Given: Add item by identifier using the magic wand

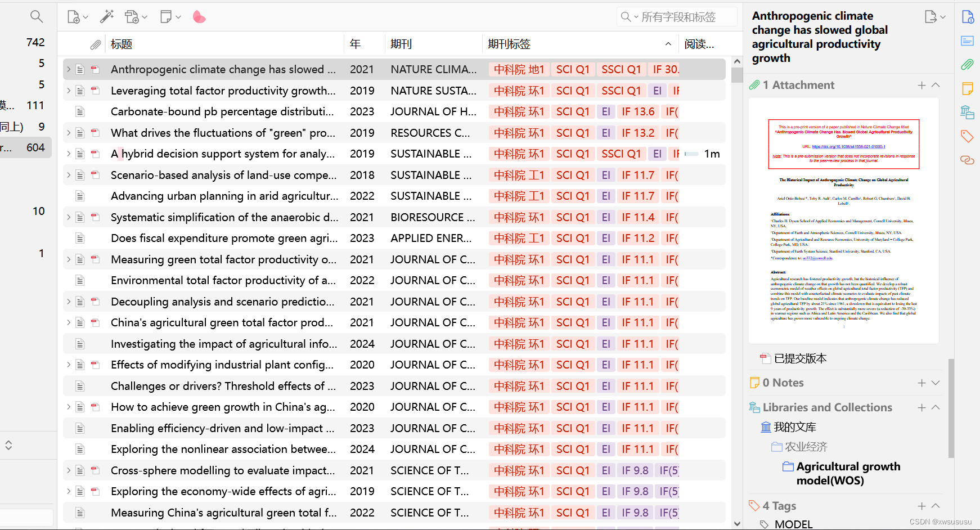Looking at the screenshot, I should click(107, 16).
